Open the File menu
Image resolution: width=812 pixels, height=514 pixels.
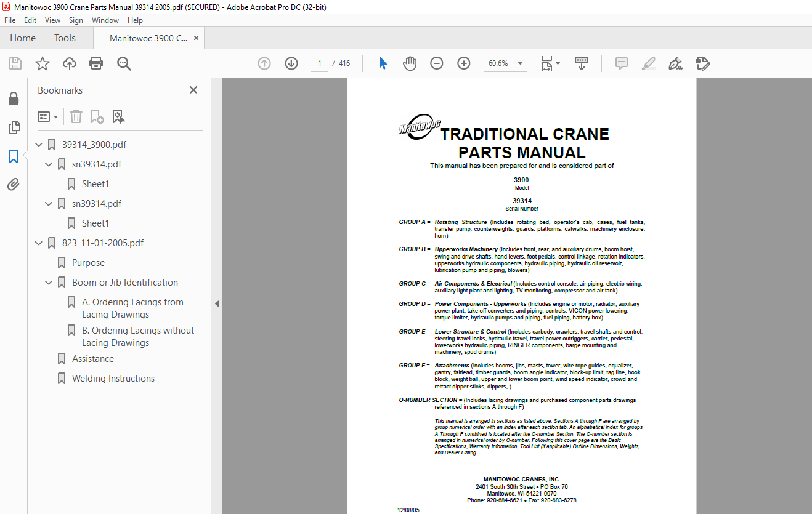(x=10, y=20)
